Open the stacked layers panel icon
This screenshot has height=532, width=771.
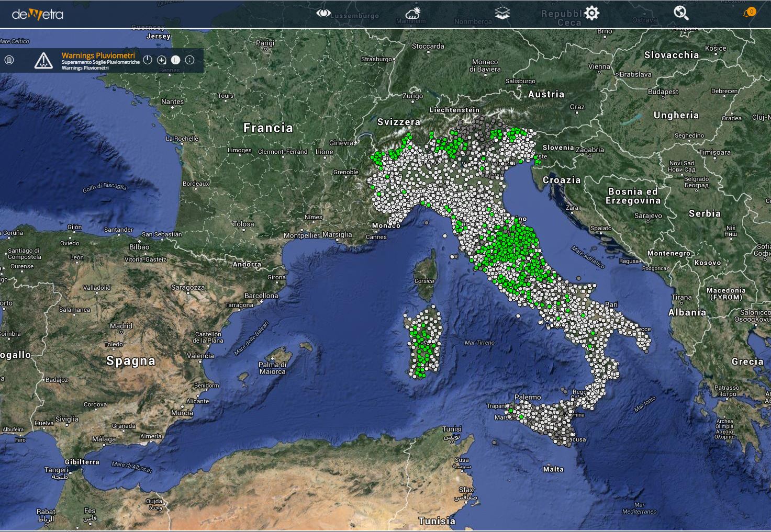(502, 13)
